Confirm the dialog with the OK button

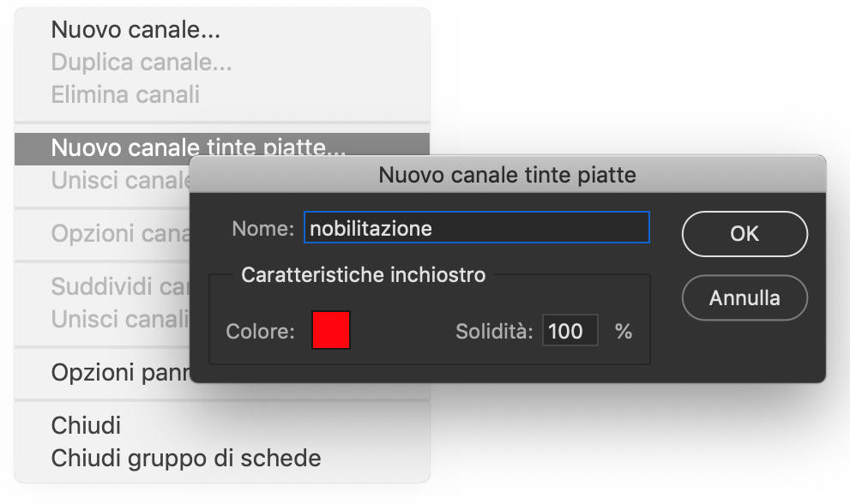[744, 233]
